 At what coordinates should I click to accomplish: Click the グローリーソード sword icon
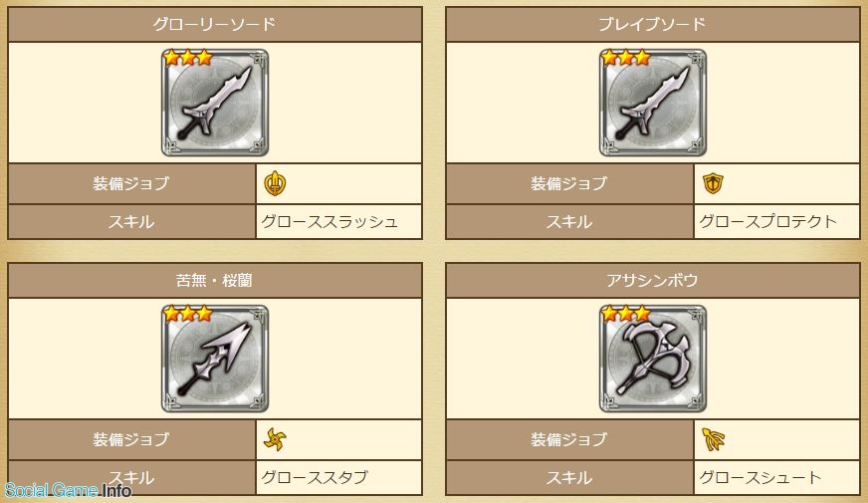click(x=215, y=103)
